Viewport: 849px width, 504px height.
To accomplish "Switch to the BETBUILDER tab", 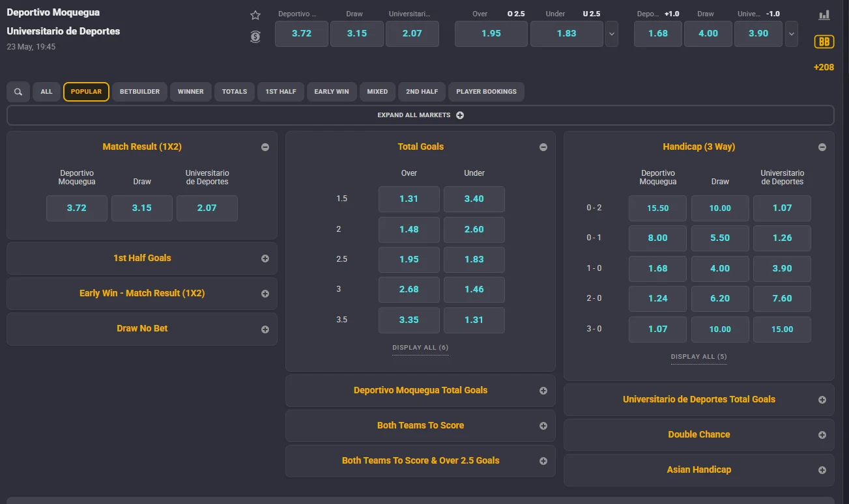I will (x=139, y=92).
